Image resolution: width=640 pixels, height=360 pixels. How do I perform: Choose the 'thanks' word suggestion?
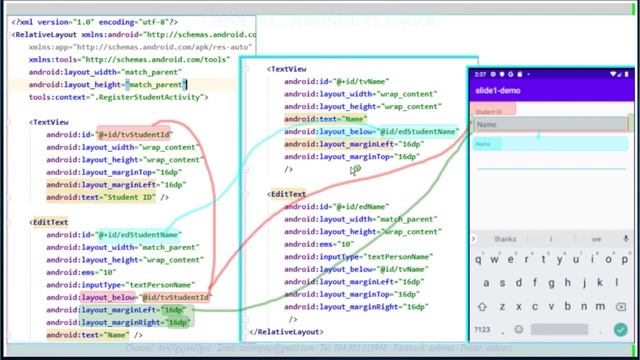coord(505,239)
